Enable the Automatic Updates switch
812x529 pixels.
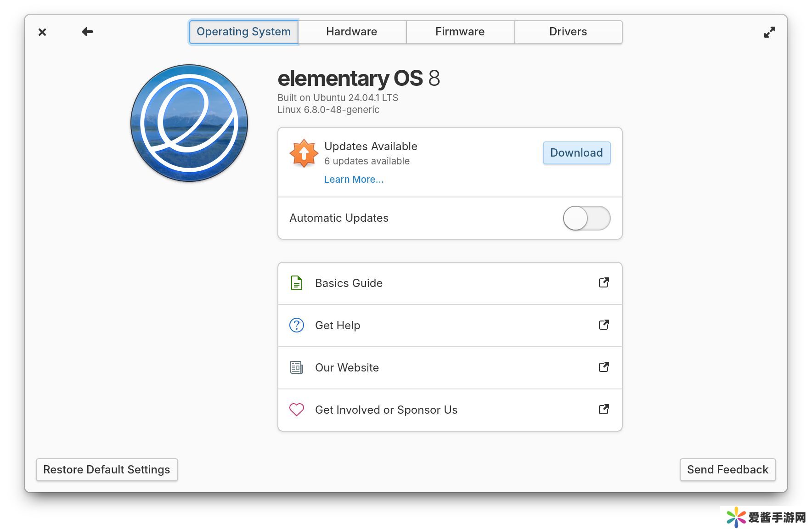(586, 218)
